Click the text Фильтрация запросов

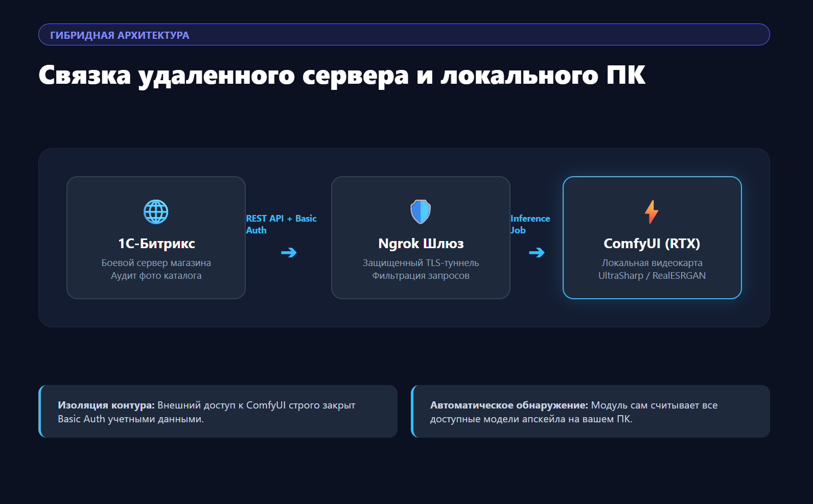click(421, 276)
